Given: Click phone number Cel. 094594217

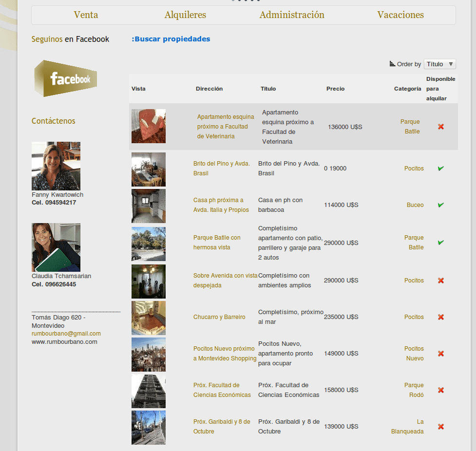Looking at the screenshot, I should (x=54, y=203).
